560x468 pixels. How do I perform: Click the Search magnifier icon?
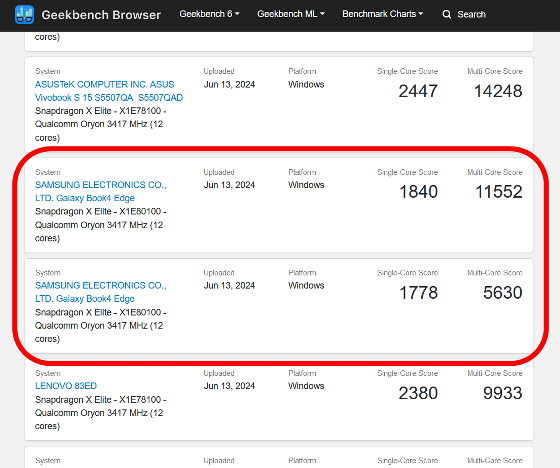[x=446, y=14]
